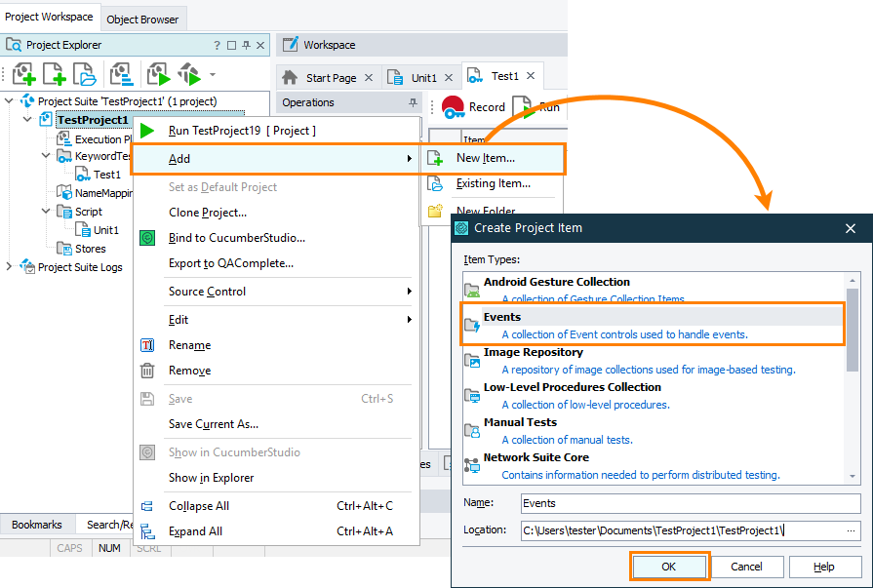Screen dimensions: 873x588
Task: Click the Project Explorer folder-search icon
Action: pos(12,44)
